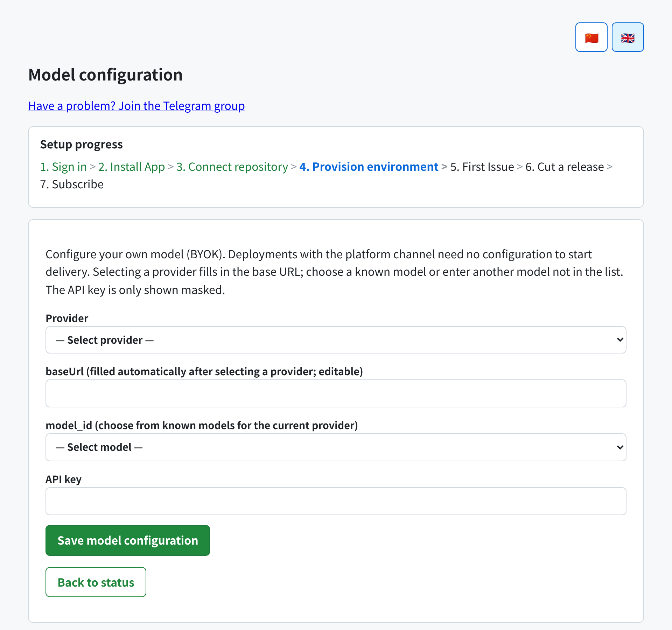Click the BYOK description paragraph
Viewport: 672px width, 630px height.
[x=335, y=272]
